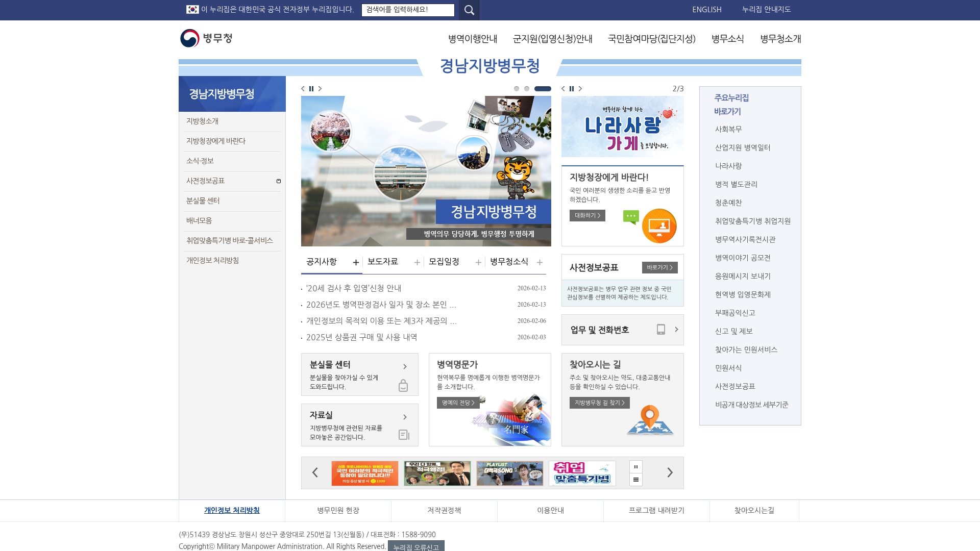The image size is (980, 551).
Task: Select the second carousel indicator dot
Action: click(527, 88)
